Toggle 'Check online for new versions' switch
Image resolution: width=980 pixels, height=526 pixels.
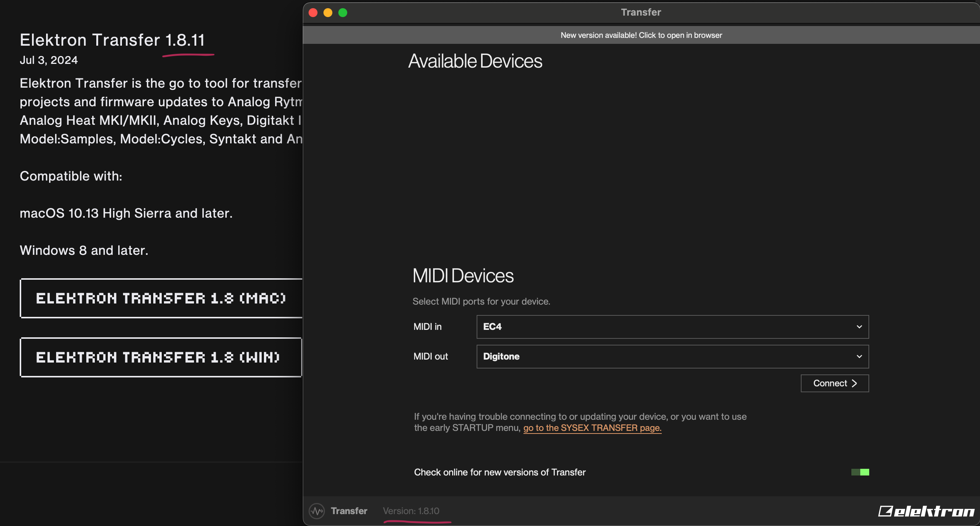pos(860,472)
